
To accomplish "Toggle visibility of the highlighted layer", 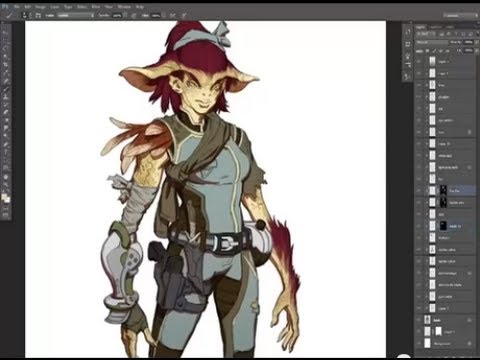I will (419, 191).
